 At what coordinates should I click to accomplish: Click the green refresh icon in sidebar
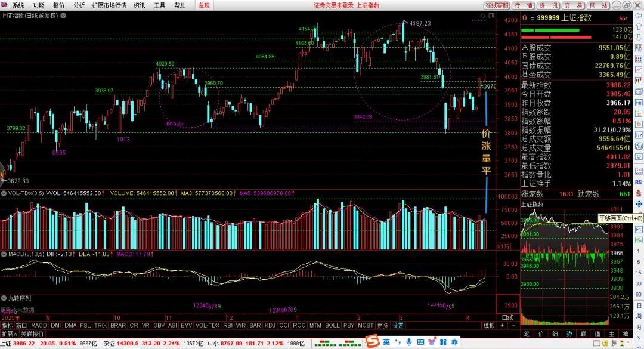tap(639, 240)
